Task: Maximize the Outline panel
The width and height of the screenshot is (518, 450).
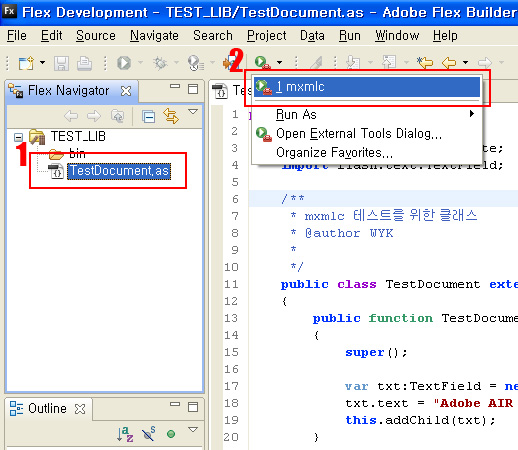Action: tap(193, 407)
